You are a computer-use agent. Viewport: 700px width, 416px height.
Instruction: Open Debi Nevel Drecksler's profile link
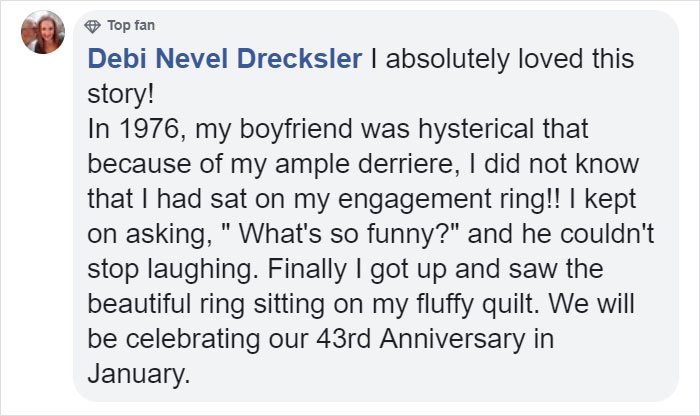(x=225, y=58)
